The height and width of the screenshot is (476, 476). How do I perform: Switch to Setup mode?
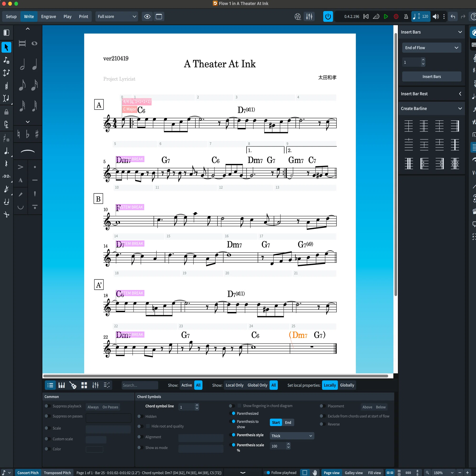pyautogui.click(x=11, y=16)
